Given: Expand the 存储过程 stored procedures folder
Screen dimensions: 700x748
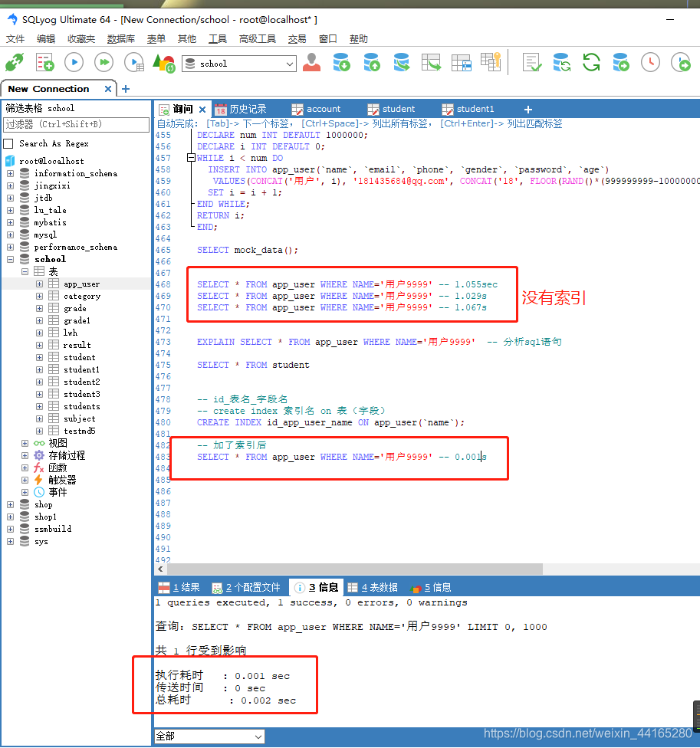Looking at the screenshot, I should 25,455.
